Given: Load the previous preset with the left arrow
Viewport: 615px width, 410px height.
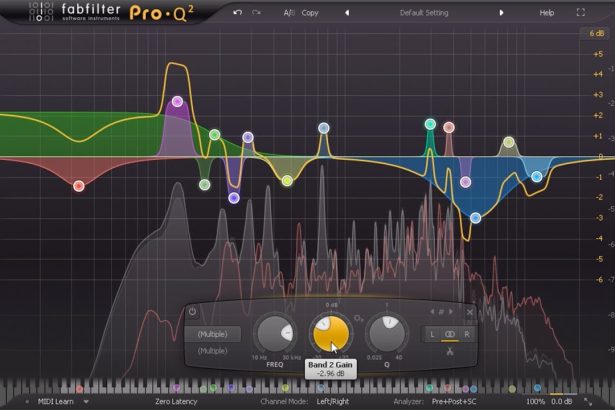Looking at the screenshot, I should (x=347, y=14).
